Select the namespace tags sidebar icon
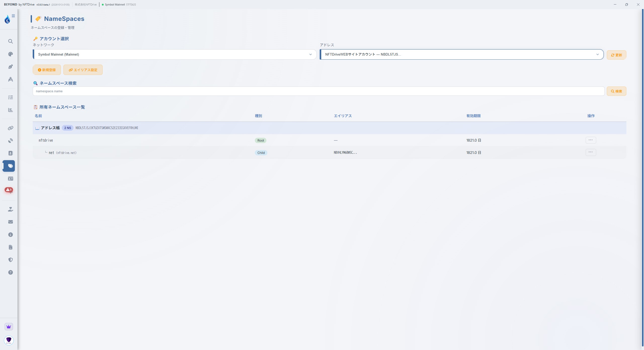Image resolution: width=644 pixels, height=350 pixels. (x=9, y=166)
